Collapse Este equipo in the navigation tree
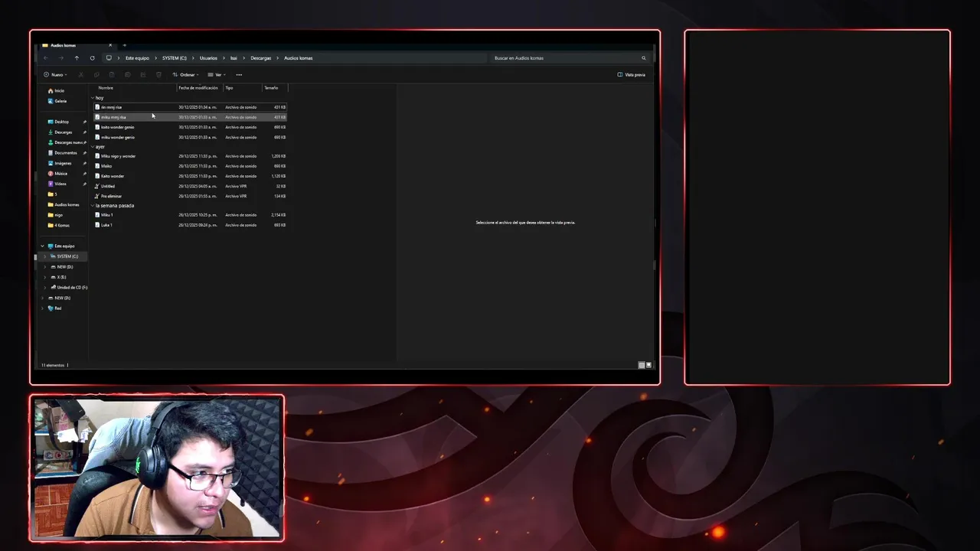Screen dimensions: 980x551 click(x=42, y=246)
